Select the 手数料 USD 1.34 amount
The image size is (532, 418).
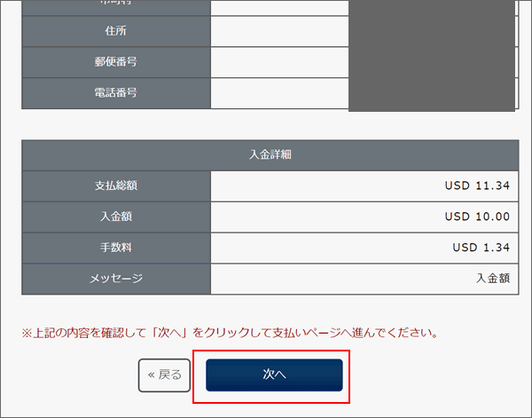click(x=481, y=248)
